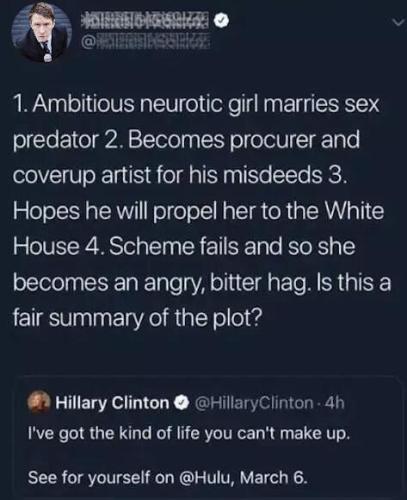The height and width of the screenshot is (500, 407).
Task: Click the Hillary Clinton display name
Action: tap(112, 403)
